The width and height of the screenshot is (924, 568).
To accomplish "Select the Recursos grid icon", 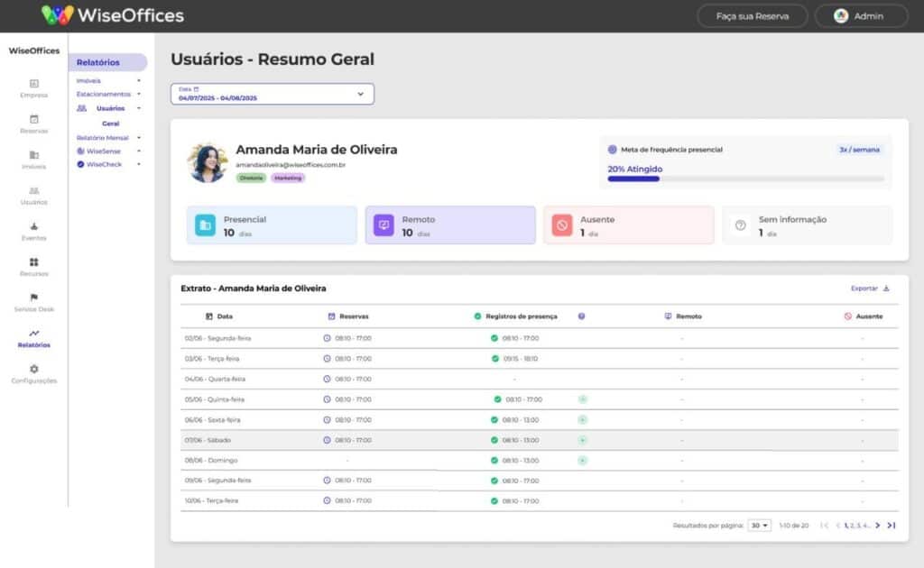I will point(33,262).
